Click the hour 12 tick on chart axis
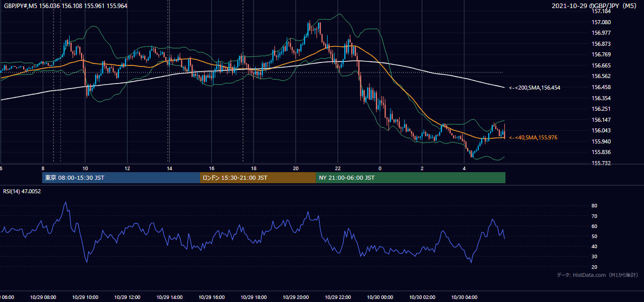The width and height of the screenshot is (644, 302). (127, 168)
